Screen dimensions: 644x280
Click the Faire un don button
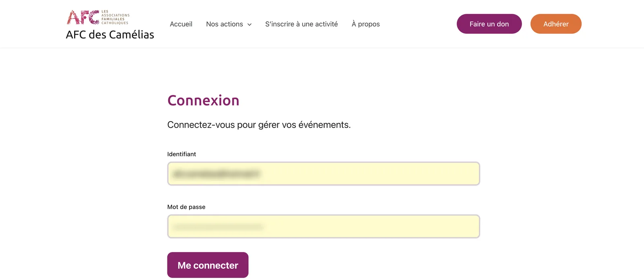(489, 24)
